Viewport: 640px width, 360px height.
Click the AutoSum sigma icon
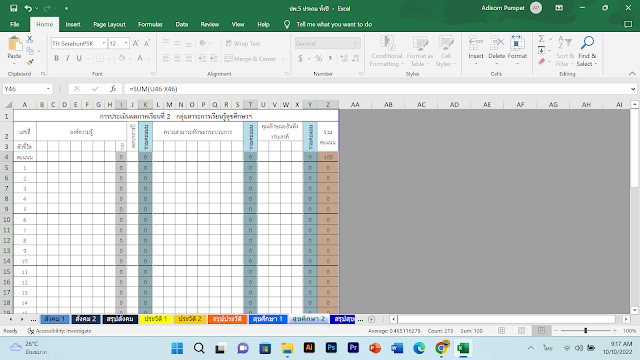click(x=542, y=39)
